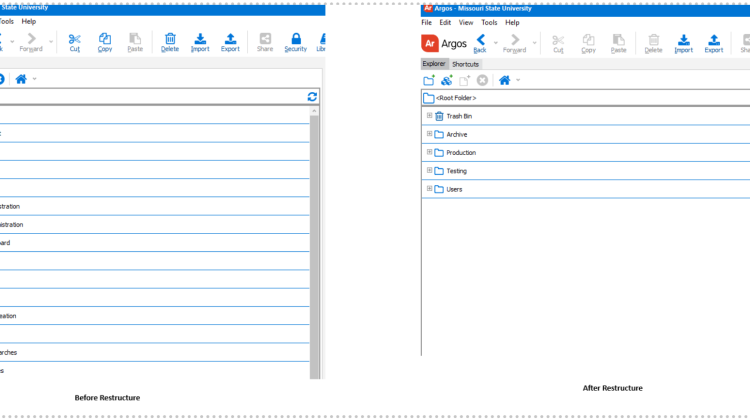
Task: Click Forward arrow in After Restructure window
Action: coord(515,43)
